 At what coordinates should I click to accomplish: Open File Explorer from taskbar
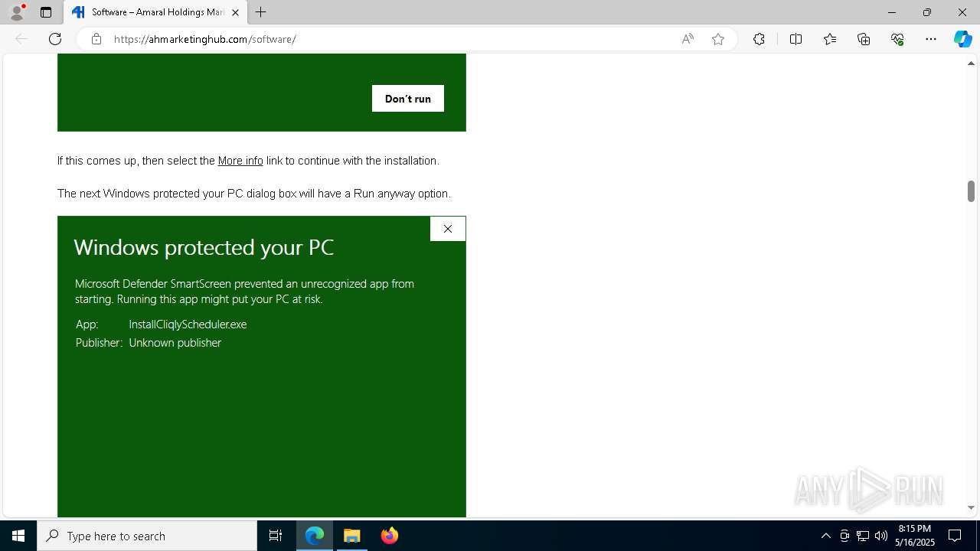pos(352,536)
